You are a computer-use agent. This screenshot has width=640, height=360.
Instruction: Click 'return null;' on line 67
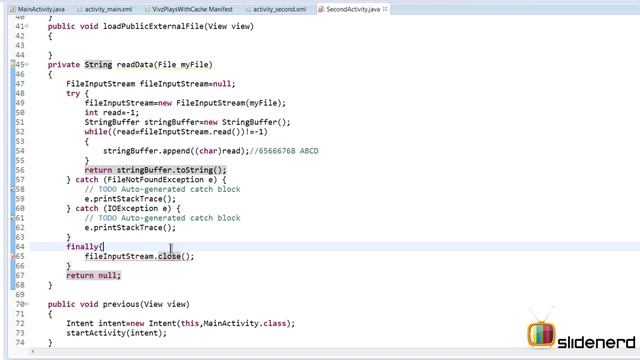93,276
